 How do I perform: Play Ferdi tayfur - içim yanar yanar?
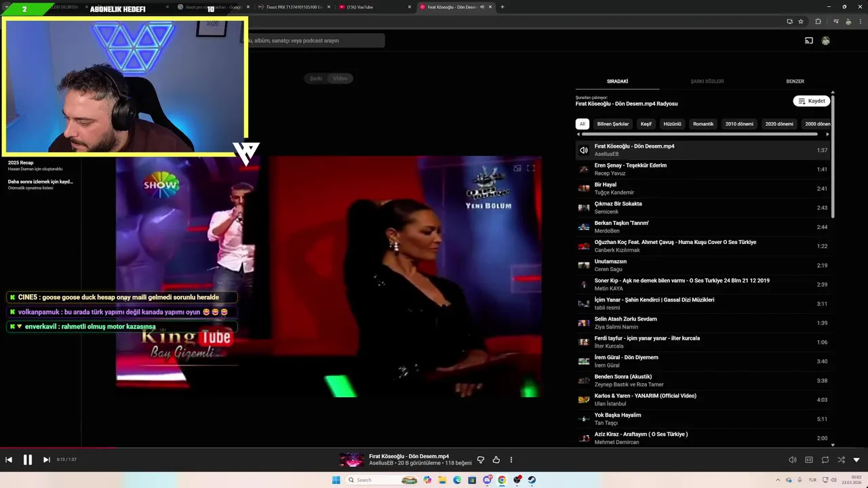[x=703, y=342]
